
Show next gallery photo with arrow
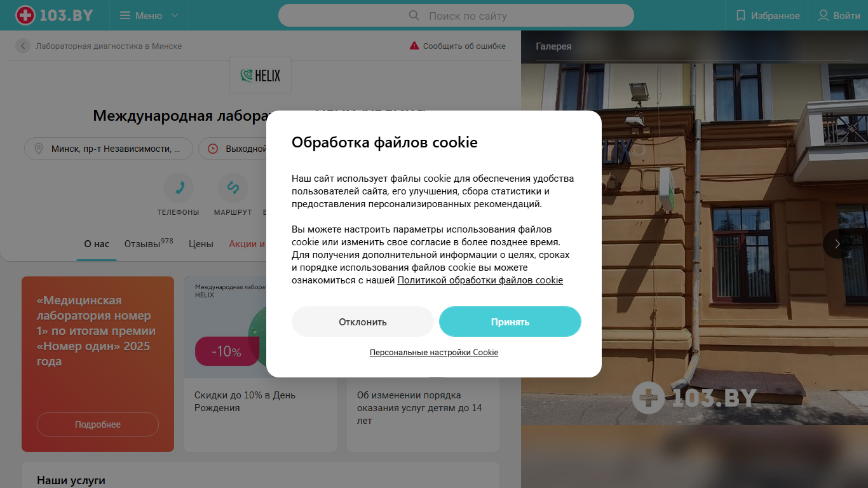pos(837,243)
